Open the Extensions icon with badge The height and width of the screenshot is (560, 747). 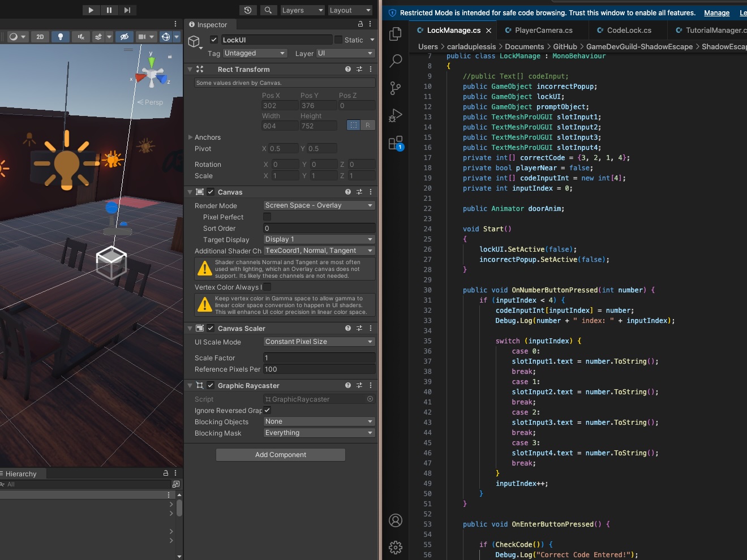[x=396, y=143]
